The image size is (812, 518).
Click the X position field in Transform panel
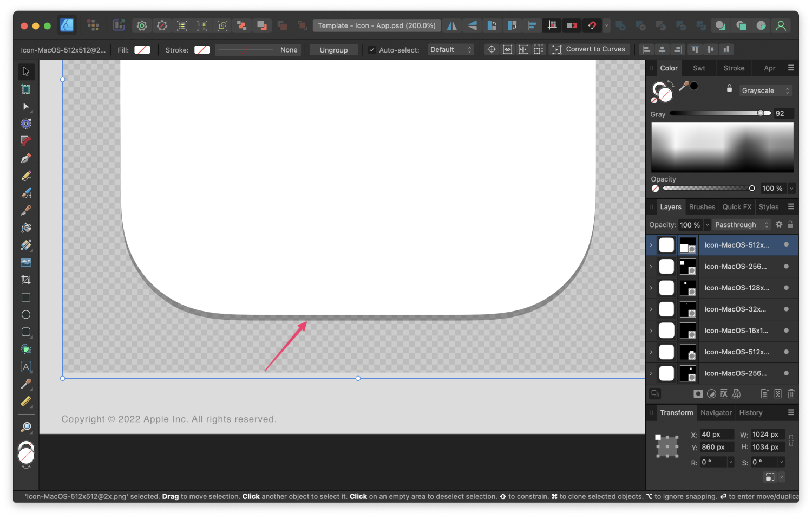(716, 434)
